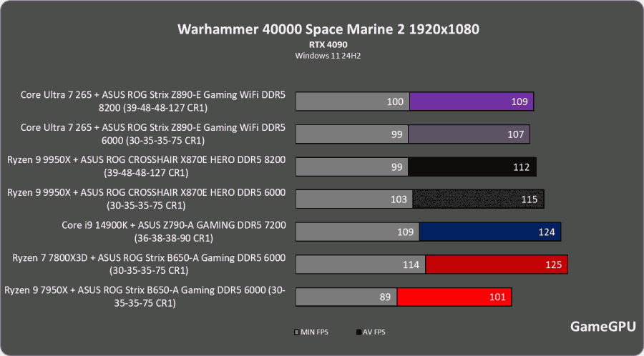Screen dimensions: 644x356
Task: Select the Core Ultra 7 265 DDR5 6000 label
Action: click(x=153, y=134)
